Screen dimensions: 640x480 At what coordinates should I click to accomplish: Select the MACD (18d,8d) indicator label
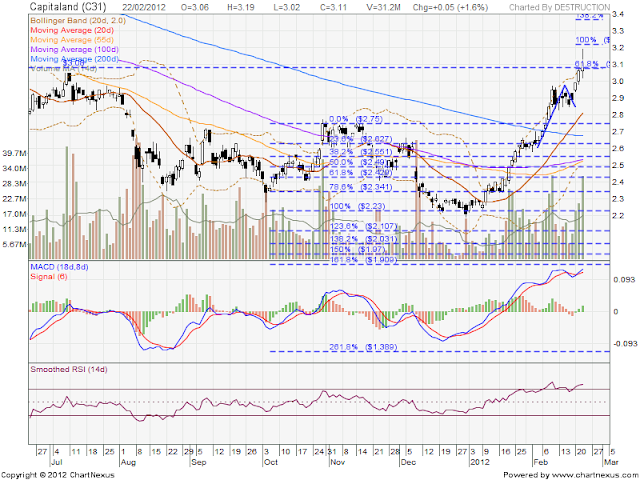pos(59,267)
